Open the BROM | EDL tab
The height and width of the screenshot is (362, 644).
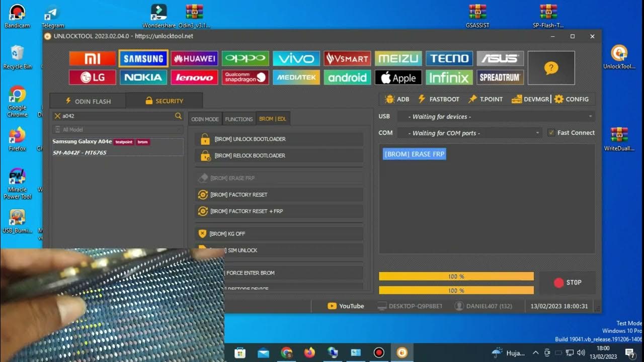point(273,119)
